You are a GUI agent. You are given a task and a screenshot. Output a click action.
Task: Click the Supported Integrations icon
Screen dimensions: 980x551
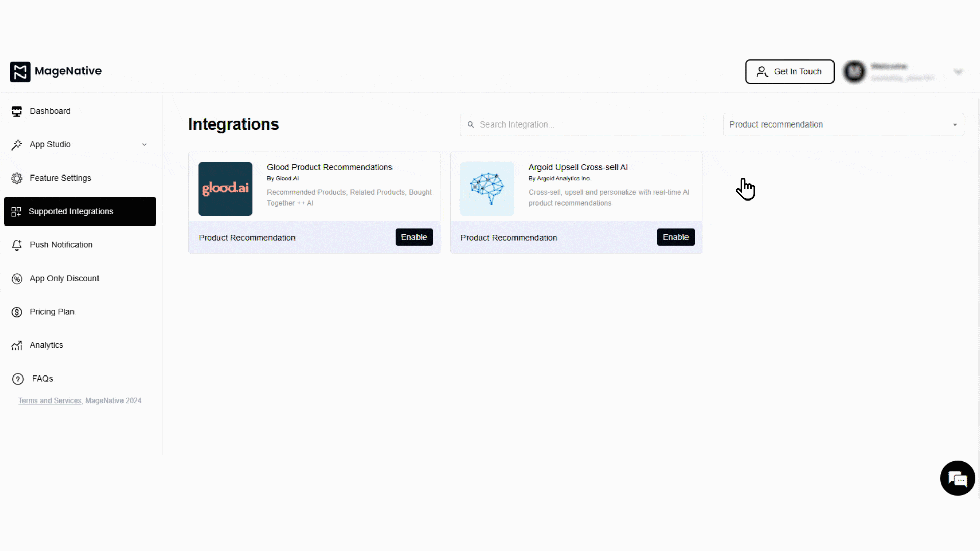pos(17,211)
